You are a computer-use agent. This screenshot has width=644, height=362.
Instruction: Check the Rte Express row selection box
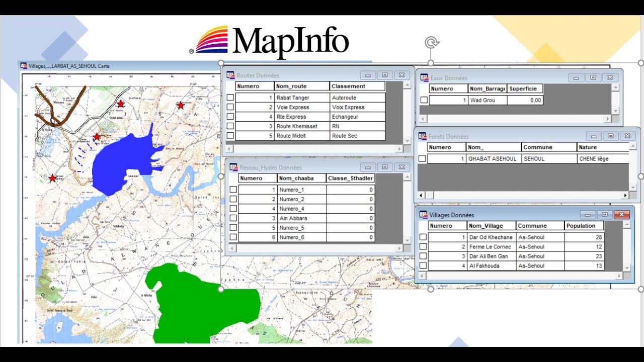[x=230, y=117]
